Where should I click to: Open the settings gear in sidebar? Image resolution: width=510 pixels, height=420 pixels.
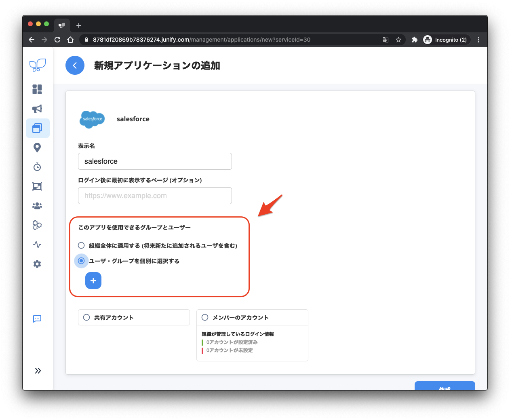(x=37, y=264)
